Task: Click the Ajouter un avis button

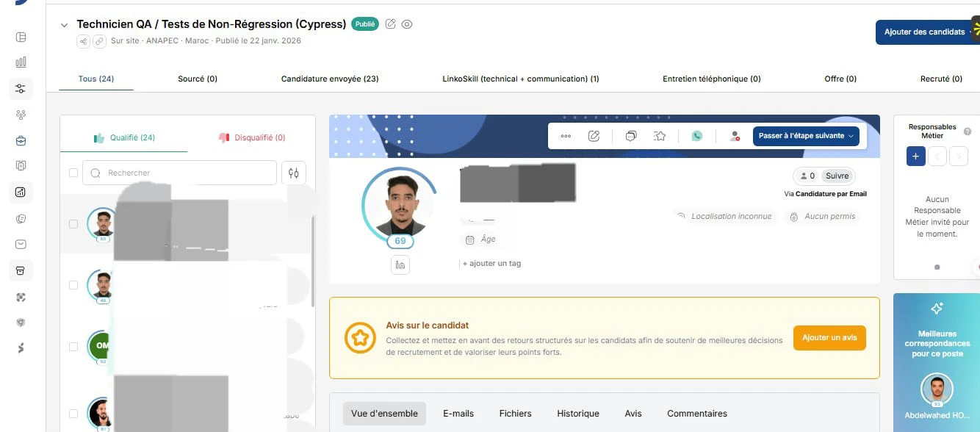Action: click(x=829, y=337)
